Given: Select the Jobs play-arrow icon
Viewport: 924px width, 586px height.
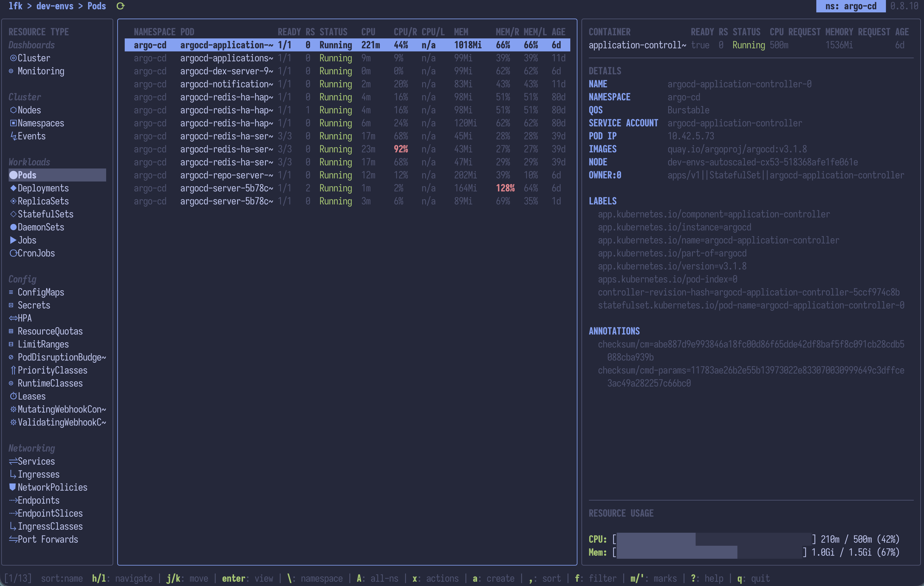Looking at the screenshot, I should pos(13,240).
